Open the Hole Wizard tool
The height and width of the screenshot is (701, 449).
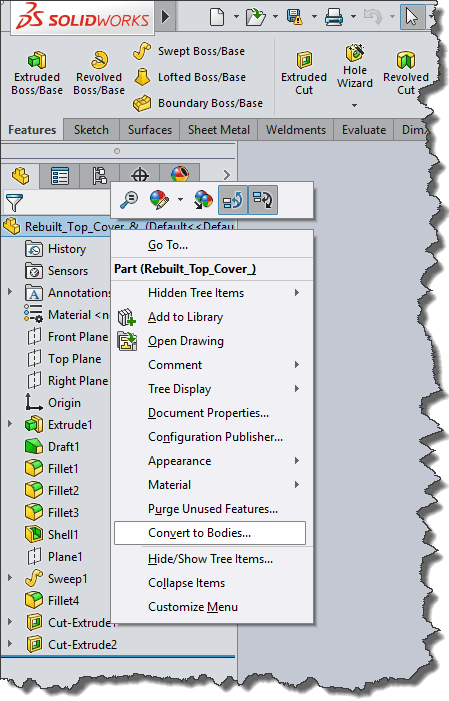(355, 67)
